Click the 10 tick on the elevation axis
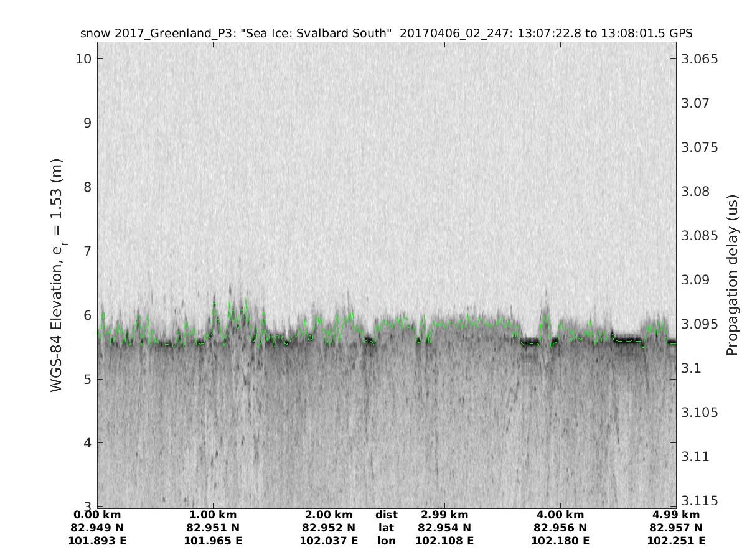This screenshot has height=560, width=747. [84, 59]
